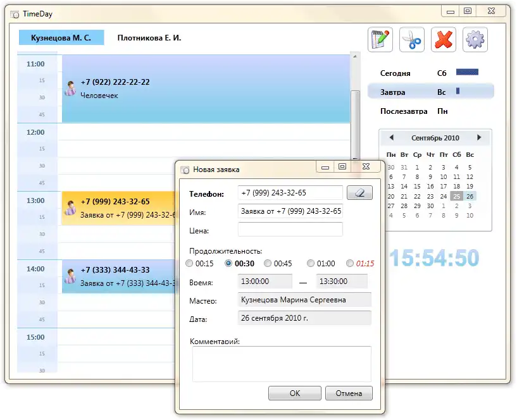Click Дата field 26 сентября 2010
The height and width of the screenshot is (420, 517).
[x=304, y=318]
